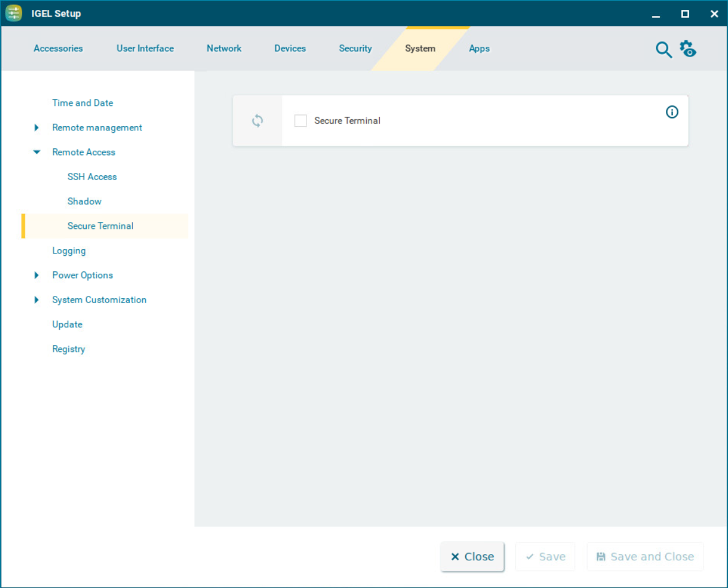Select Time and Date in sidebar

82,103
